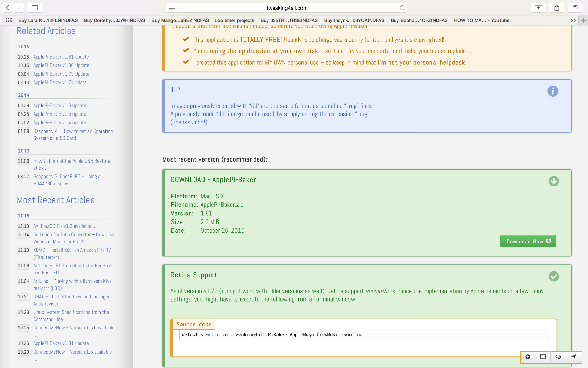Click the Most recent version (recommended) text
This screenshot has width=588, height=368.
coord(215,159)
